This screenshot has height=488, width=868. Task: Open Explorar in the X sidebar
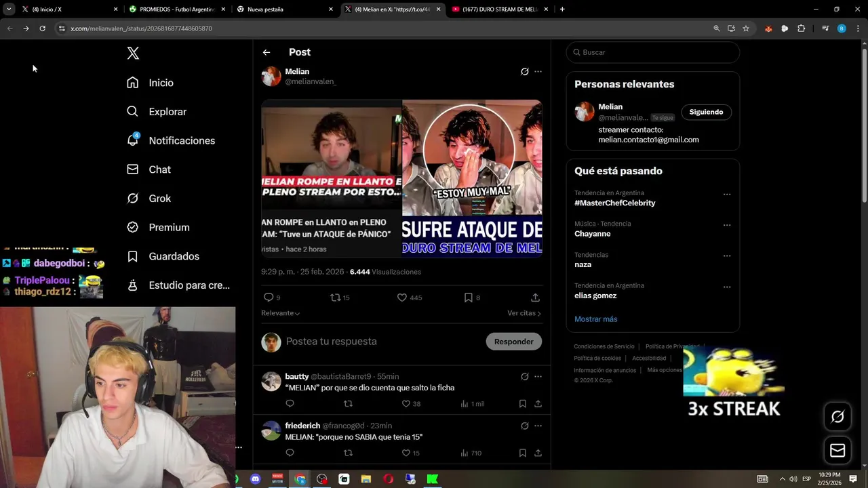tap(157, 112)
